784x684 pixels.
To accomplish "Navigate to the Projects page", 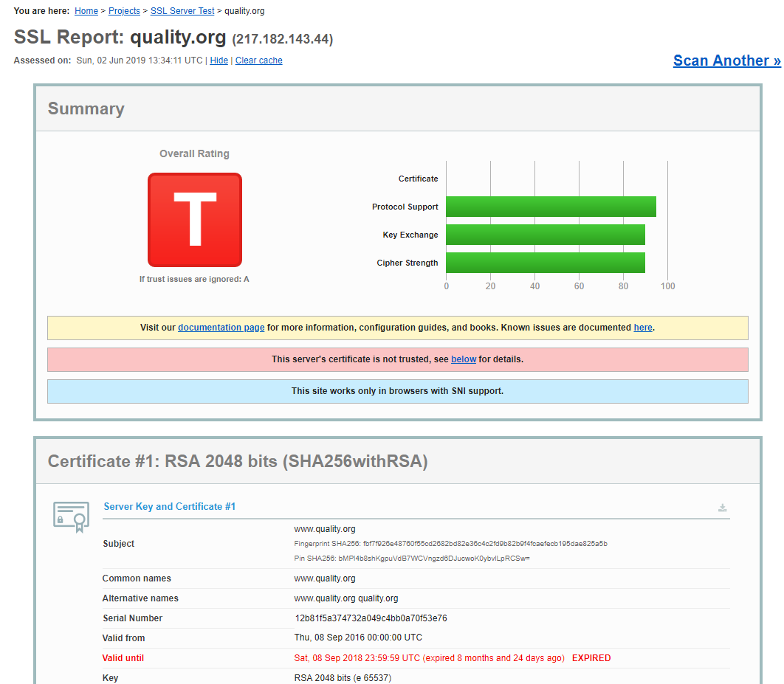I will 123,10.
